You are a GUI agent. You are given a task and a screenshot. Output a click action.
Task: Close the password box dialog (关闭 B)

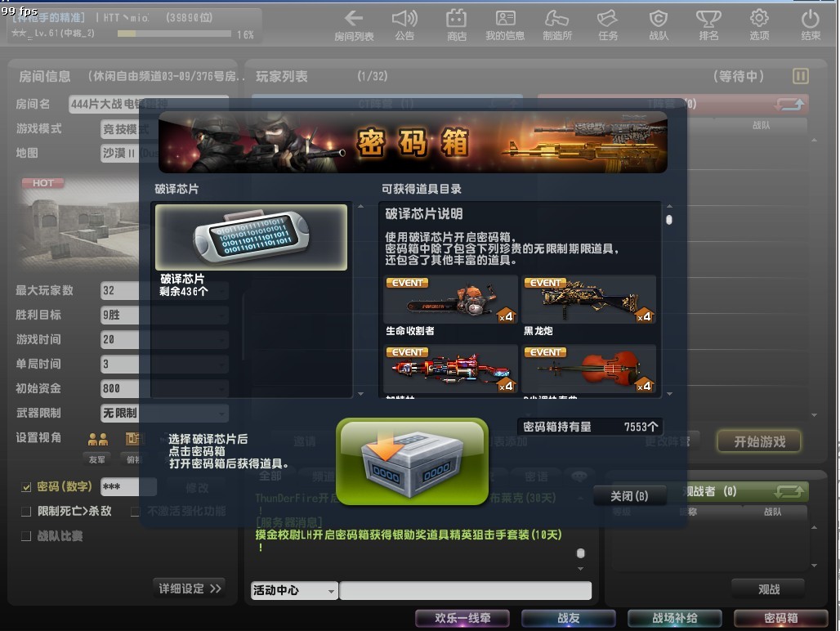[x=629, y=496]
